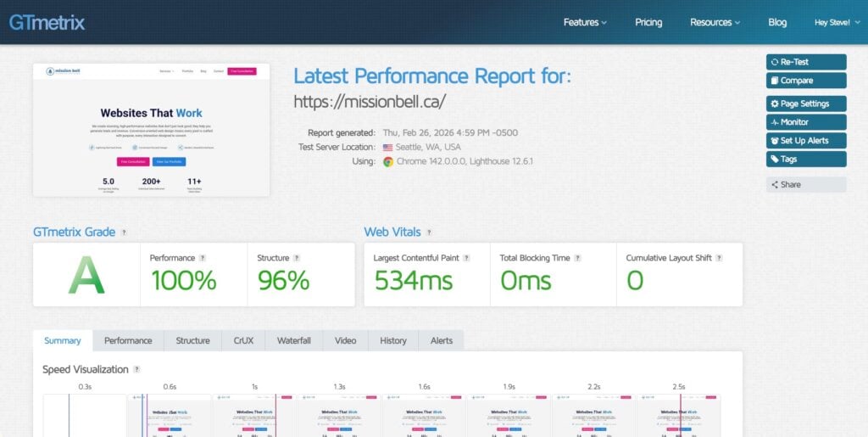Select the Structure tab
The width and height of the screenshot is (868, 437).
pyautogui.click(x=192, y=340)
